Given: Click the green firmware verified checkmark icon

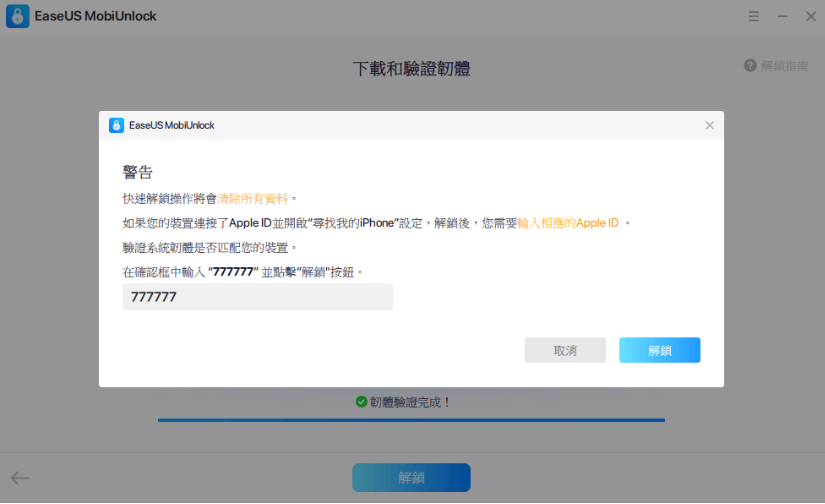Looking at the screenshot, I should pos(361,402).
